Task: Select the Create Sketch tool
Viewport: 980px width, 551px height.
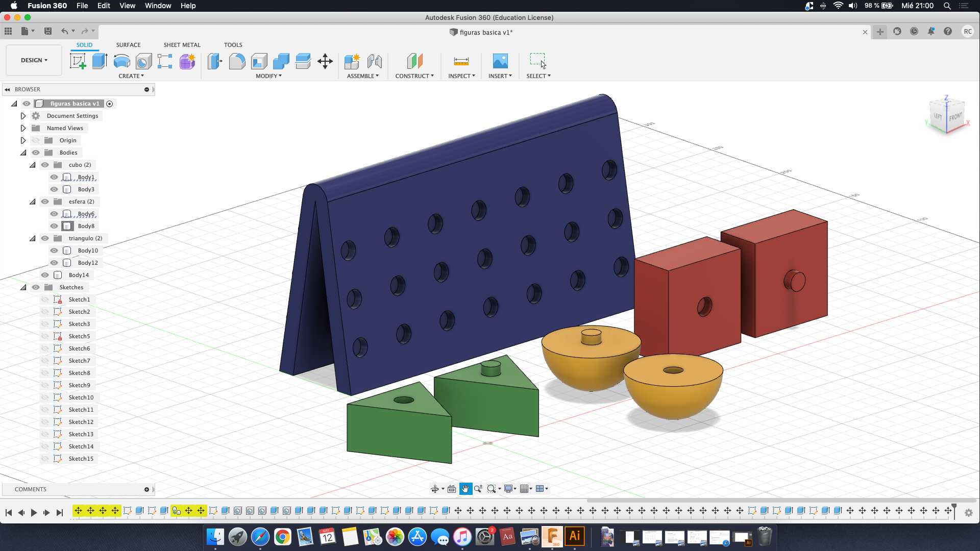Action: click(x=78, y=60)
